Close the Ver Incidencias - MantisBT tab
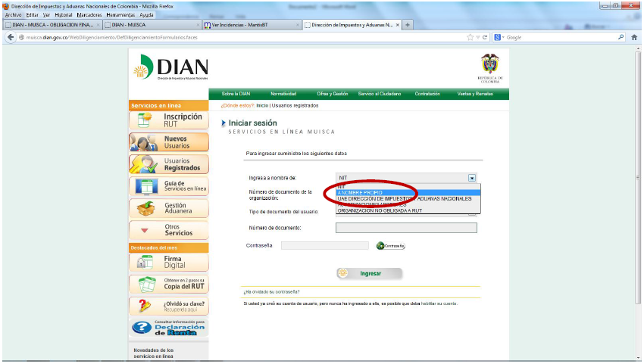Viewport: 644px width, 364px height. pos(298,25)
